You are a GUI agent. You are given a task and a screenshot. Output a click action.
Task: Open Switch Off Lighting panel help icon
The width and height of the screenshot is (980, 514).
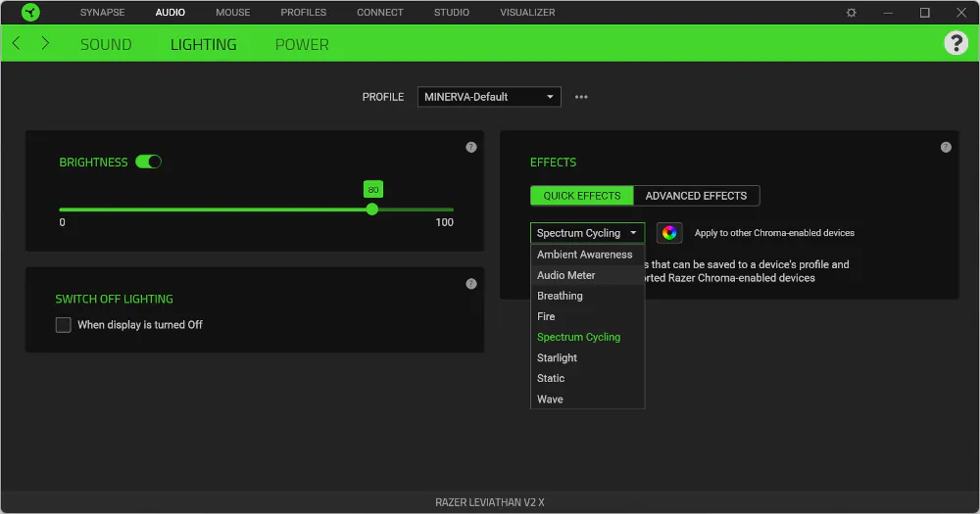[471, 284]
